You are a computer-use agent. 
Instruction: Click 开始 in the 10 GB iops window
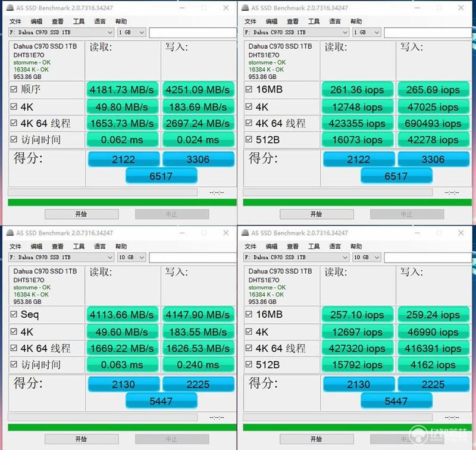point(317,439)
